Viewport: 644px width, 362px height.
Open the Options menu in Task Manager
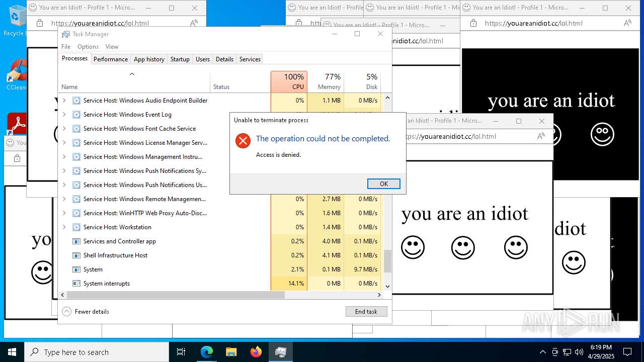click(x=88, y=46)
